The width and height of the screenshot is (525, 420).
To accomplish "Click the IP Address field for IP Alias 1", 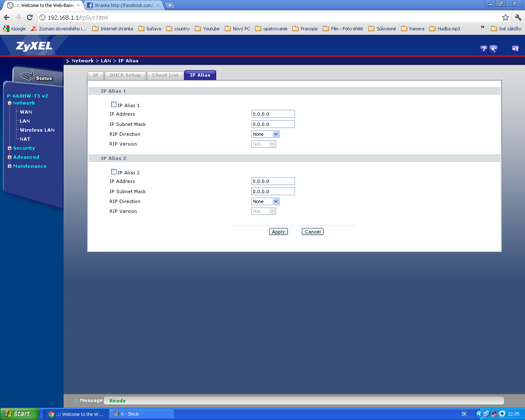I will (x=273, y=114).
